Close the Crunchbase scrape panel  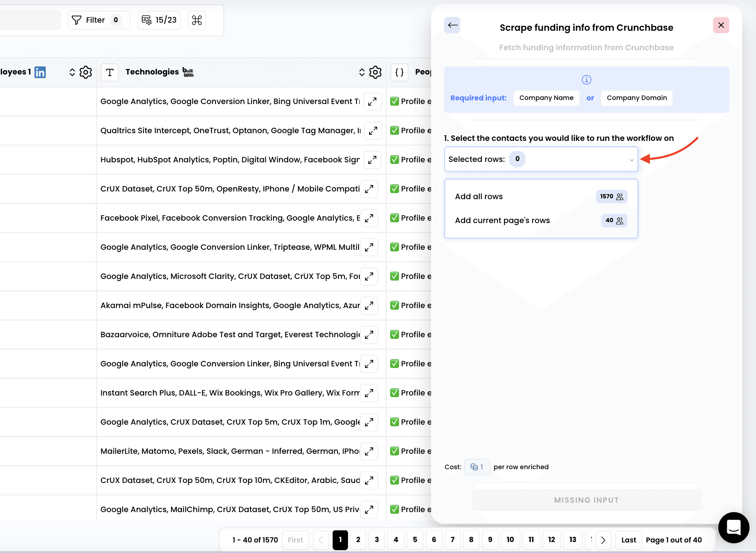[721, 26]
